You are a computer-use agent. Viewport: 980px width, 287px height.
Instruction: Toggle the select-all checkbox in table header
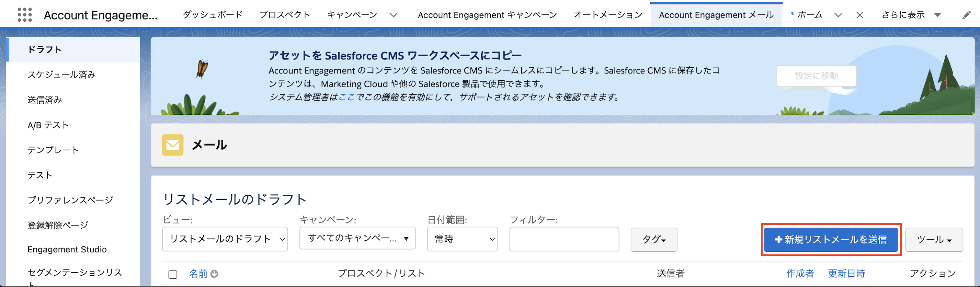173,274
